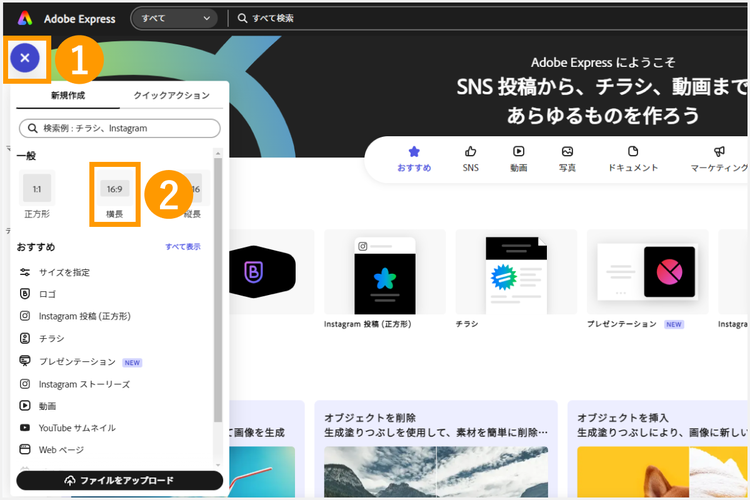Select the ドキュメント category
Image resolution: width=750 pixels, height=500 pixels.
tap(633, 159)
